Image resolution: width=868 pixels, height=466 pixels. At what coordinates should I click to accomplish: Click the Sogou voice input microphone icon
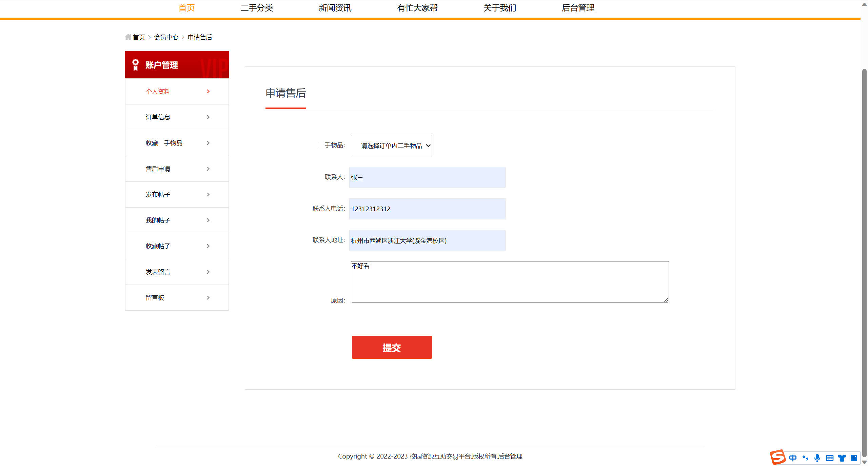pos(817,458)
